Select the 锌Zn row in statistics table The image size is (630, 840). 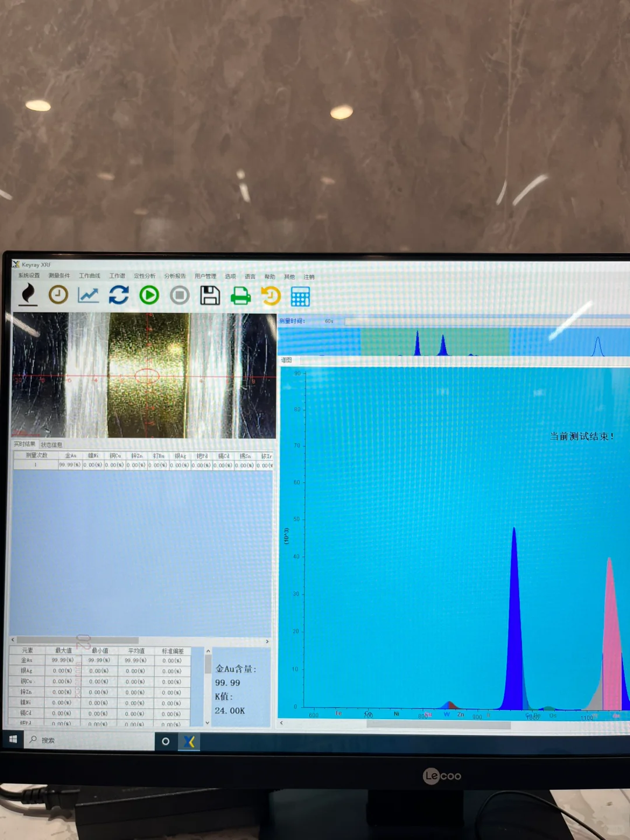(x=100, y=692)
